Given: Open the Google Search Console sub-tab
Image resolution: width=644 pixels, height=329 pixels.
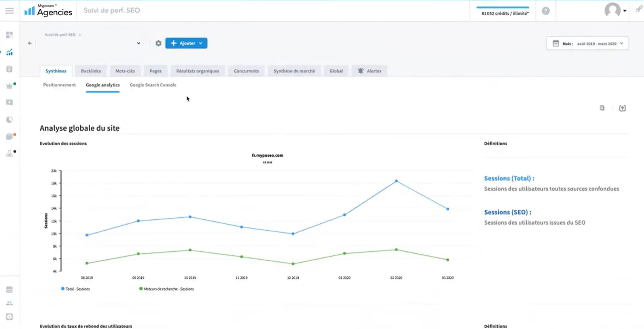Looking at the screenshot, I should pos(153,85).
